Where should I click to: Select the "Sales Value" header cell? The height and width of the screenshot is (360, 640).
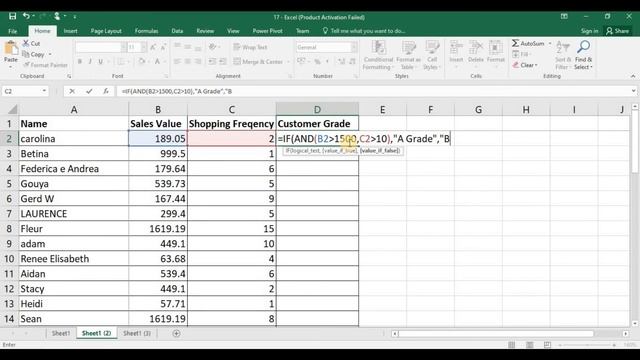coord(158,124)
